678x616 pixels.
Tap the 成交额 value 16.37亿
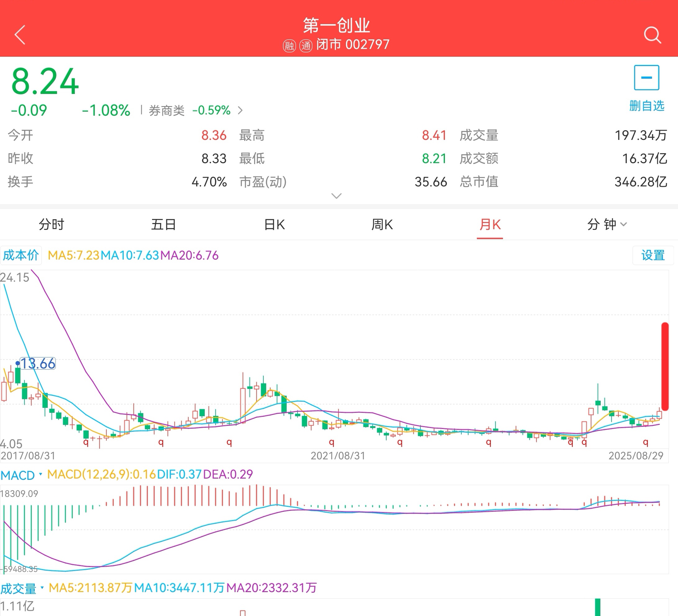click(x=644, y=158)
